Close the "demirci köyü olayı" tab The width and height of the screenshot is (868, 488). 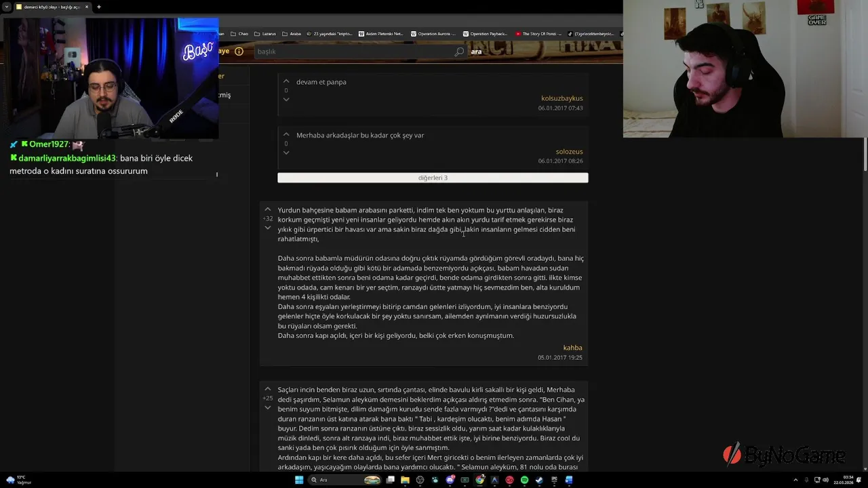coord(87,7)
